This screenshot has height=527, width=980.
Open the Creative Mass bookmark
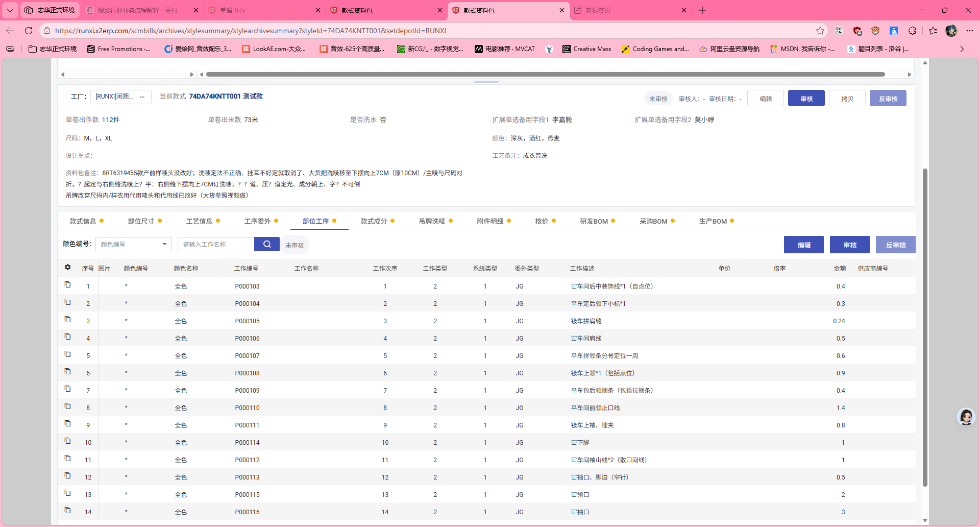click(x=586, y=49)
